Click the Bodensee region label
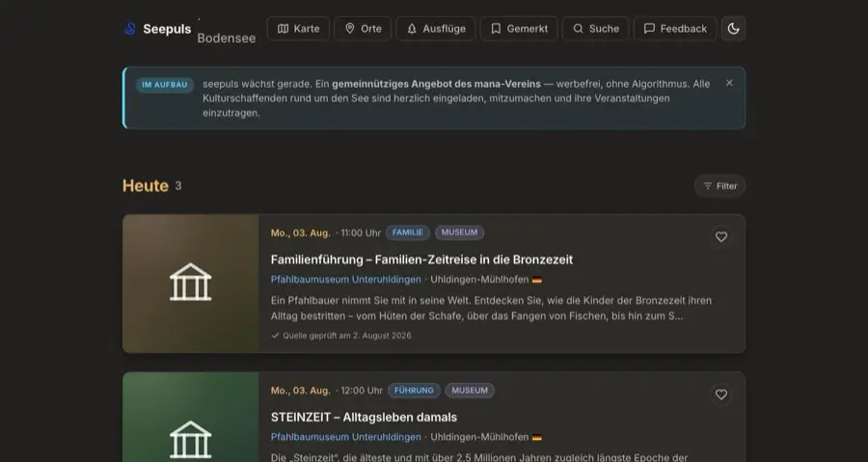Screen dimensions: 868x462 (227, 39)
